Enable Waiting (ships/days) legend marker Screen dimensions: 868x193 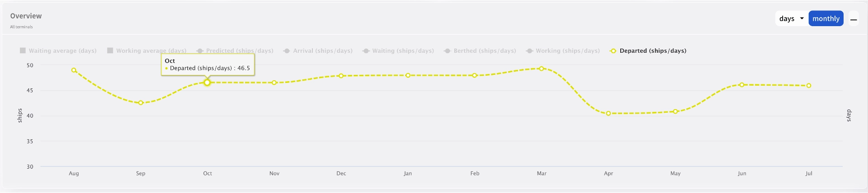366,51
